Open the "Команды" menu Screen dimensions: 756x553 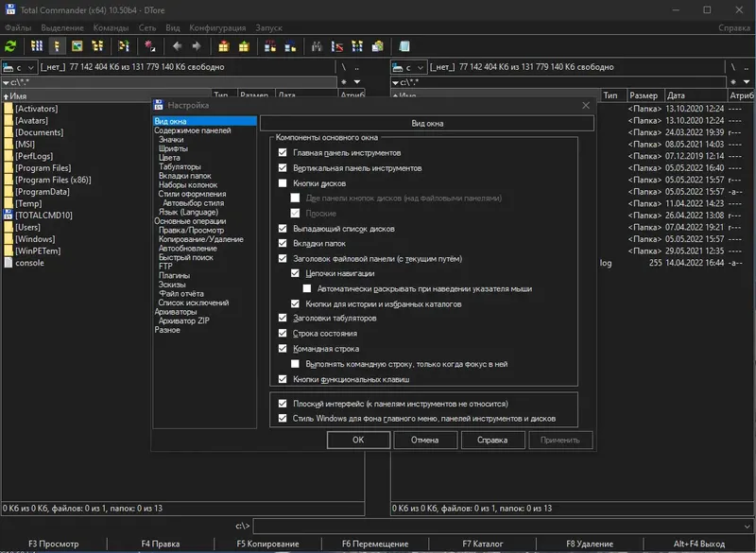(111, 27)
